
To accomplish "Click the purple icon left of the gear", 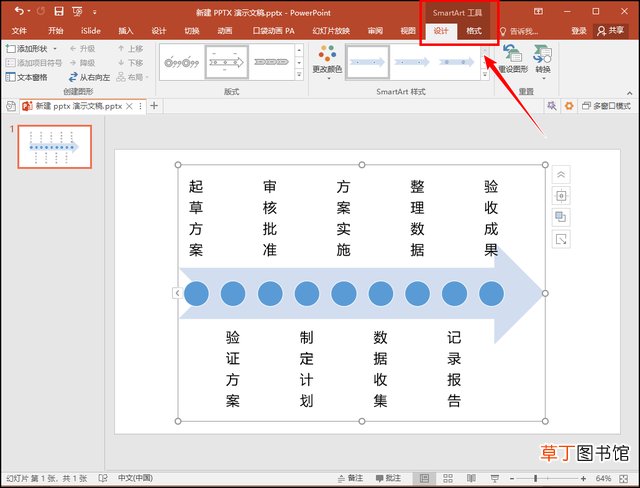I will [552, 106].
